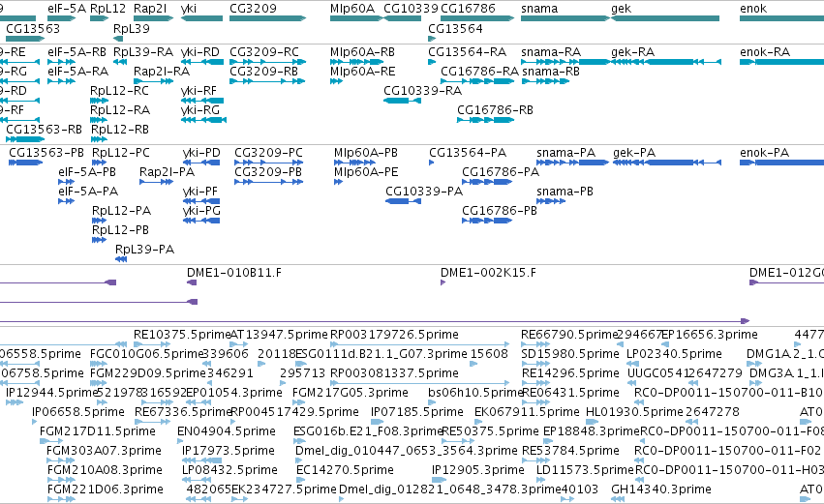Select EST label IP17973.5prime

229,451
